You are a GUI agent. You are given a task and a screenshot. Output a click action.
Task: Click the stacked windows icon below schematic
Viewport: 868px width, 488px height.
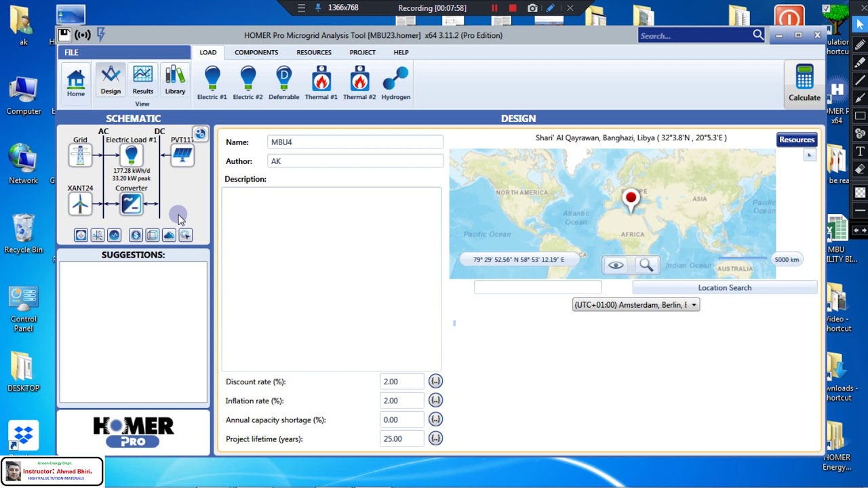tap(152, 235)
